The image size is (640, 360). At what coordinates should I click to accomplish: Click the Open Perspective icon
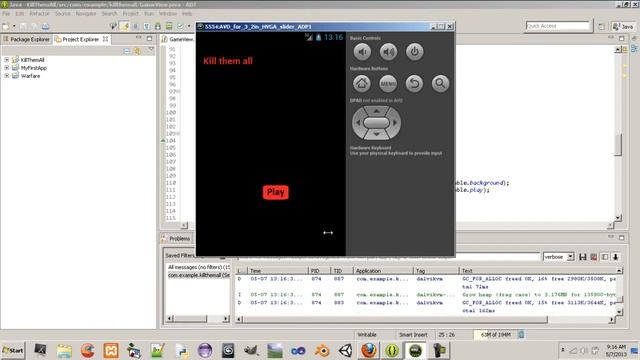[x=601, y=27]
